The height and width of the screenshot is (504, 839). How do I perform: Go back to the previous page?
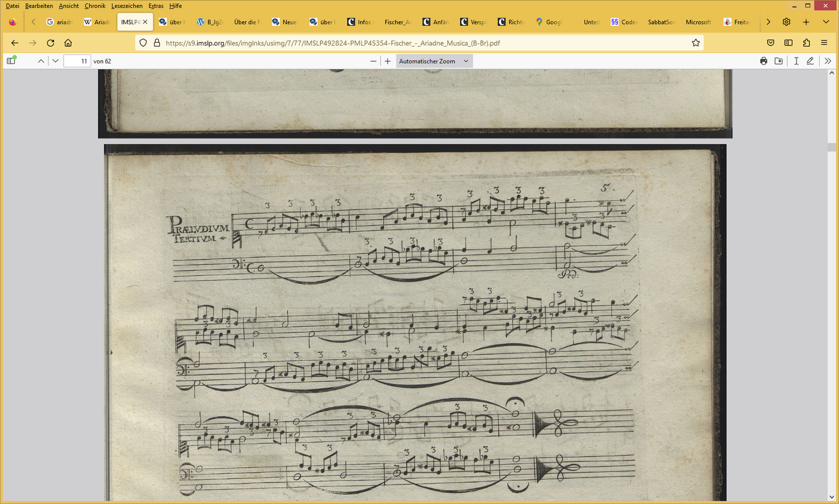point(15,43)
